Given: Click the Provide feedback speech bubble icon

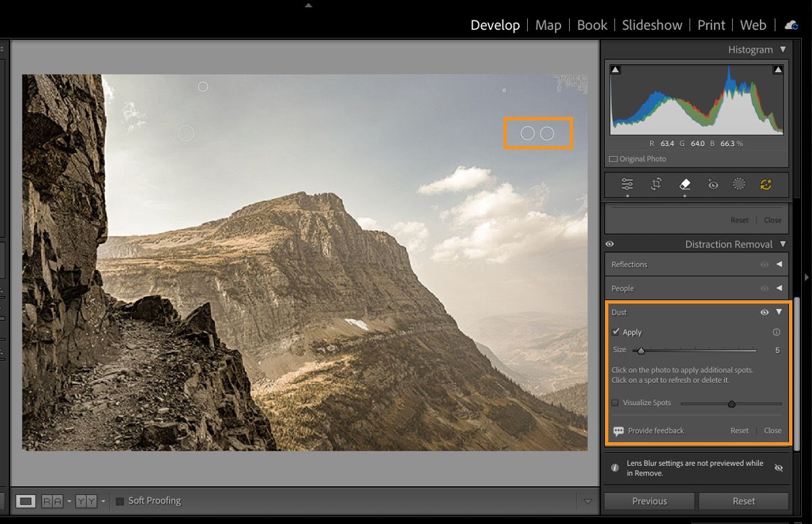Looking at the screenshot, I should point(618,430).
